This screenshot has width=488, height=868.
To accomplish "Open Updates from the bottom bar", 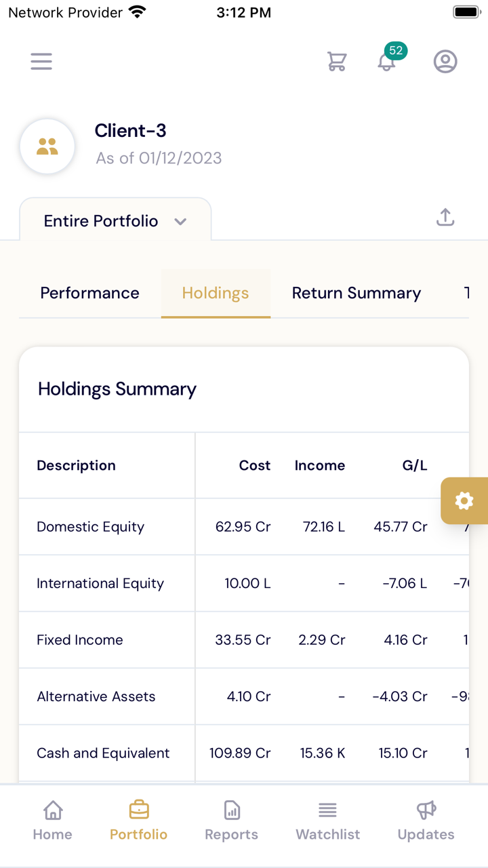I will (x=426, y=821).
